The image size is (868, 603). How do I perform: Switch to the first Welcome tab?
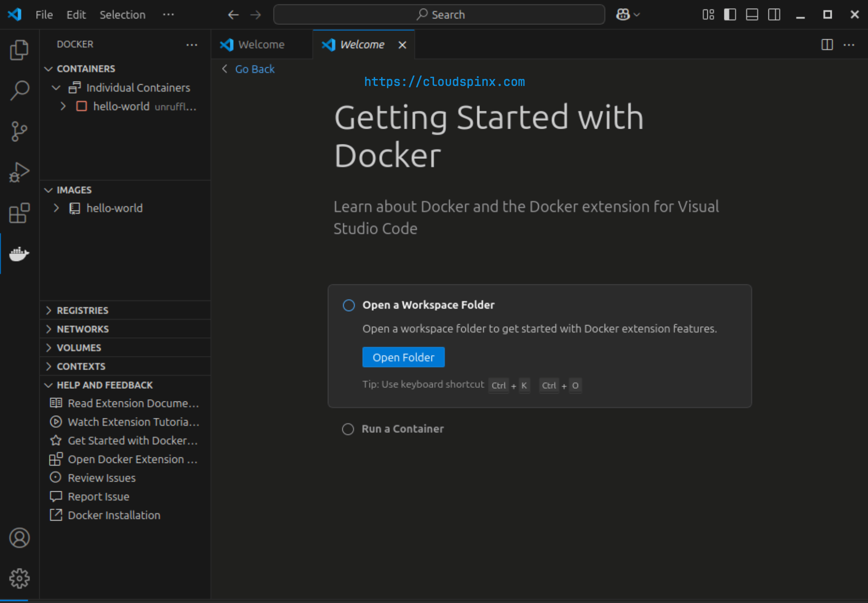pyautogui.click(x=261, y=44)
